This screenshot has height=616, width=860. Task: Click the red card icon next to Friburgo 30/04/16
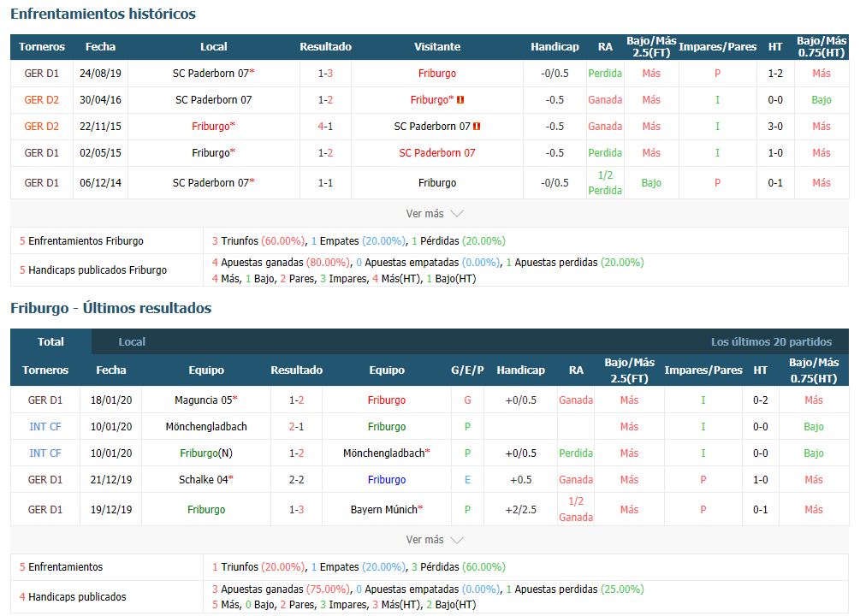coord(460,100)
